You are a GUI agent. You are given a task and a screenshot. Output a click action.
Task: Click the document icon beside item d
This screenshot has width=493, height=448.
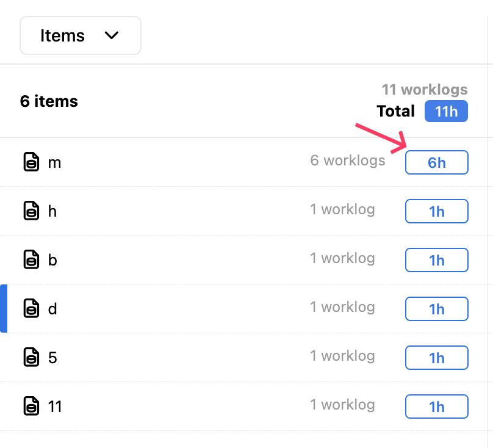(x=31, y=309)
